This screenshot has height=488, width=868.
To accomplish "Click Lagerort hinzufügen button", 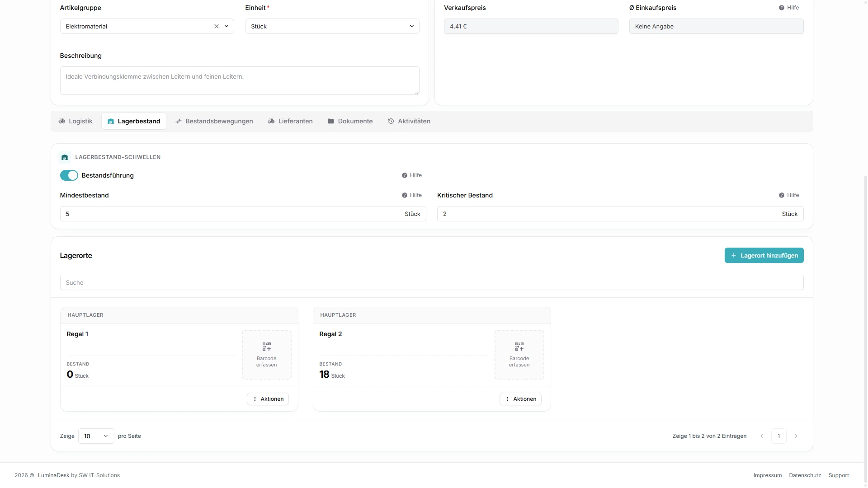I will 764,255.
